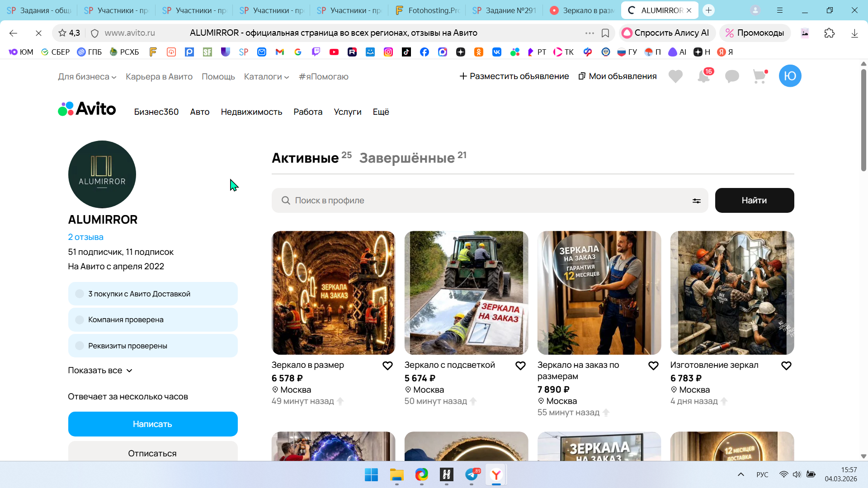Favorite the "Зеркало с подсветкой" listing
Image resolution: width=868 pixels, height=488 pixels.
click(520, 366)
